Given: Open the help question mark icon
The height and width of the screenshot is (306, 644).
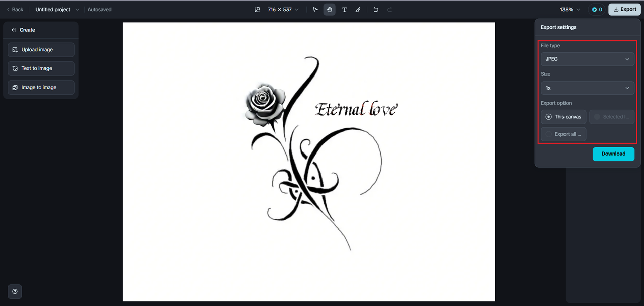Looking at the screenshot, I should click(15, 292).
